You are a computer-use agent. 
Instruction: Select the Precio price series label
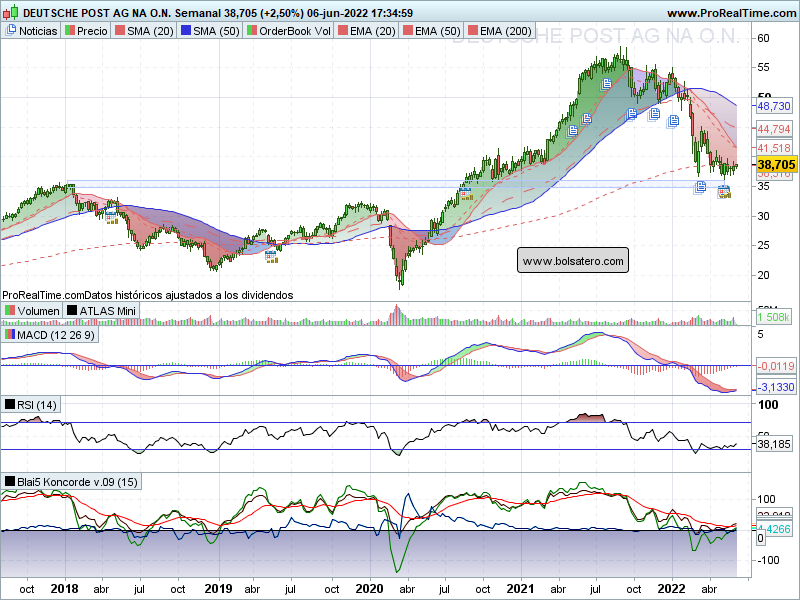coord(86,31)
